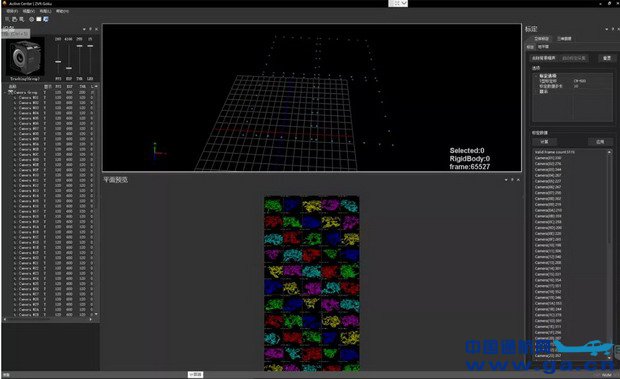Select the Tracking camera thumbnail
This screenshot has width=620, height=379.
pos(25,57)
